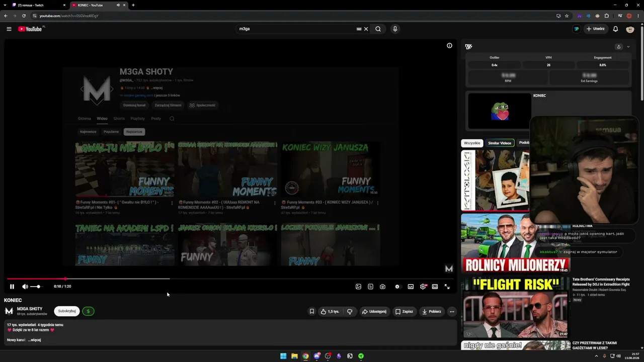Open the Tate Brothers' Commissary Receipts video title
This screenshot has height=362, width=644.
pyautogui.click(x=601, y=282)
